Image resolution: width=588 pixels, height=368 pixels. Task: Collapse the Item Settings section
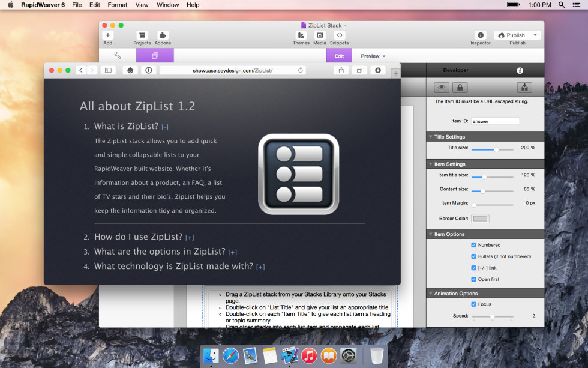tap(431, 164)
